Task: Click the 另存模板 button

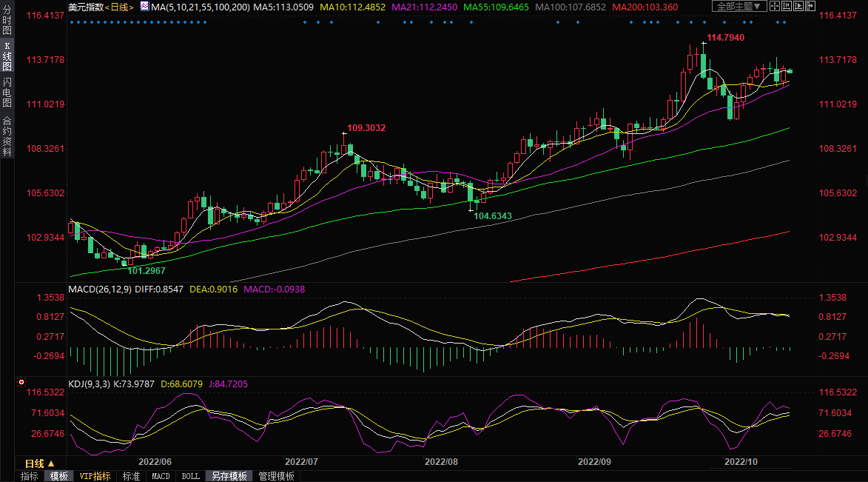Action: pos(228,476)
